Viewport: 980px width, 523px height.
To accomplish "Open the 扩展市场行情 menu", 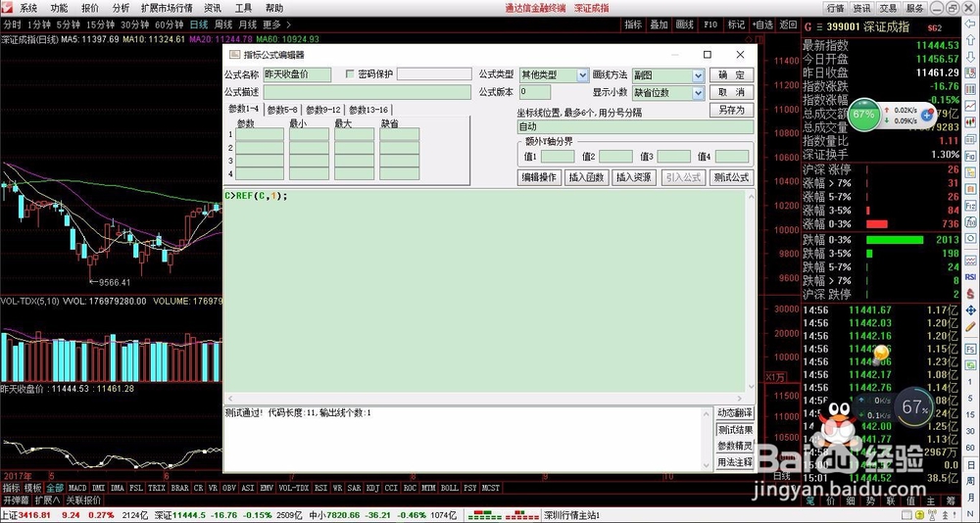I will pos(167,8).
